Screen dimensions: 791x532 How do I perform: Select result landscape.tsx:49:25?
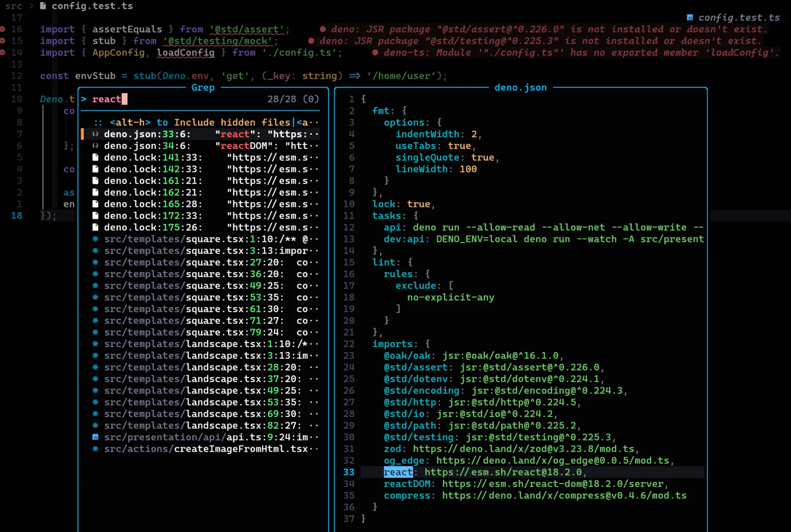pos(201,390)
